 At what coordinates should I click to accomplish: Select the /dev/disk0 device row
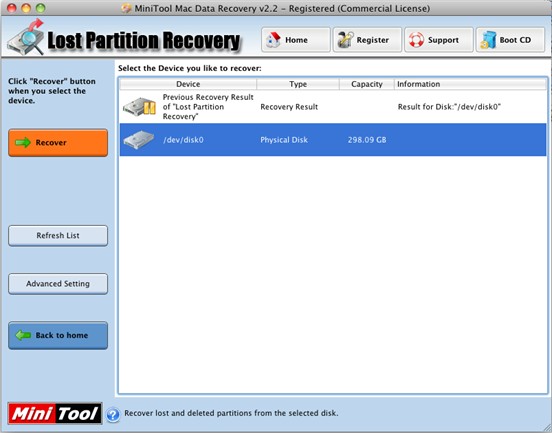pos(333,140)
